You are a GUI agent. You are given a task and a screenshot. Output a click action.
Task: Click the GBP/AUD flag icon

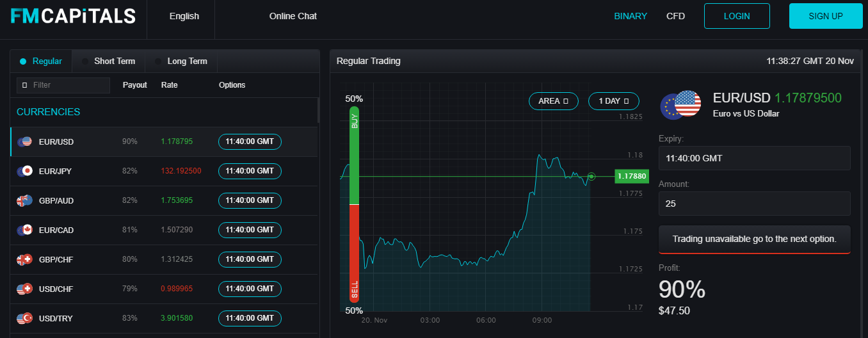pyautogui.click(x=25, y=200)
